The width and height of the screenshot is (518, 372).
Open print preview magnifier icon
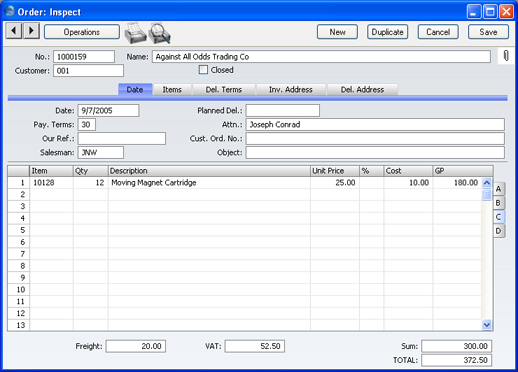pyautogui.click(x=160, y=33)
